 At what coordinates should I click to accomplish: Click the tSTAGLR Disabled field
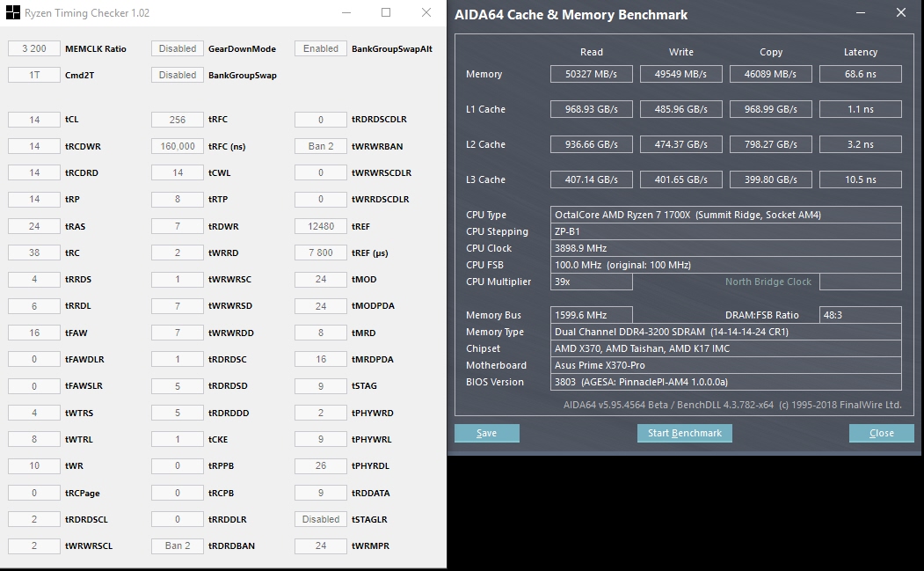coord(321,519)
